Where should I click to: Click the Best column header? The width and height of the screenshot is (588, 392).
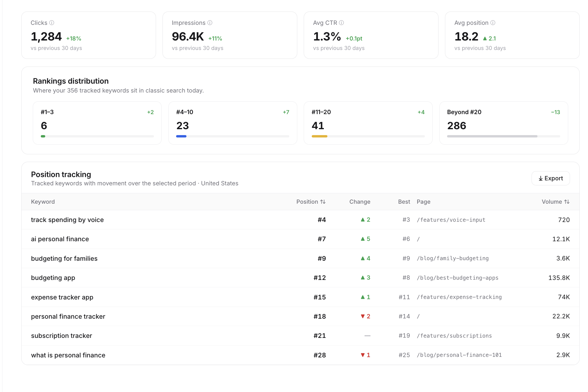coord(404,202)
